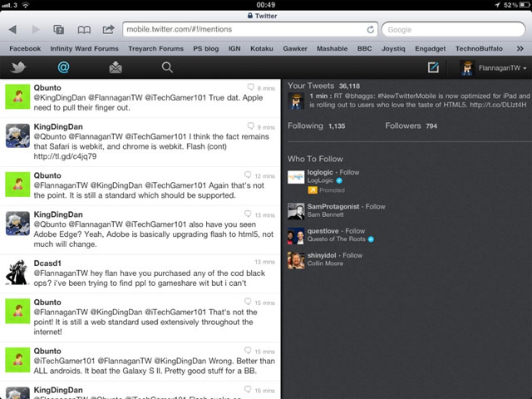Tap conversation bubble on KingDingDan 13 mins tweet

(248, 214)
